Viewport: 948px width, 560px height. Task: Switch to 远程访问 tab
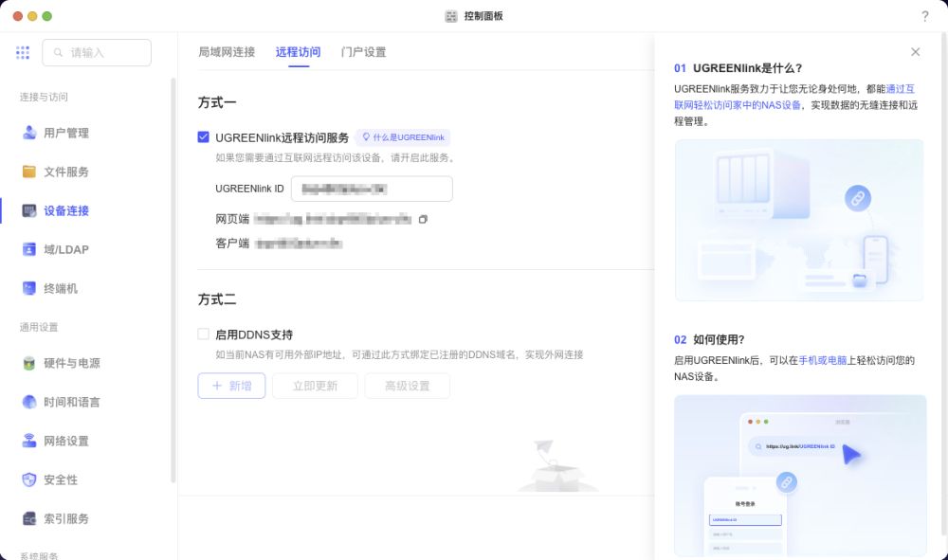[x=298, y=52]
